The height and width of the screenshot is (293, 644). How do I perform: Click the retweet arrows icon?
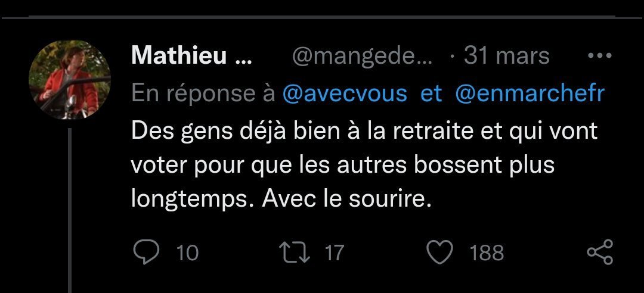(x=298, y=253)
